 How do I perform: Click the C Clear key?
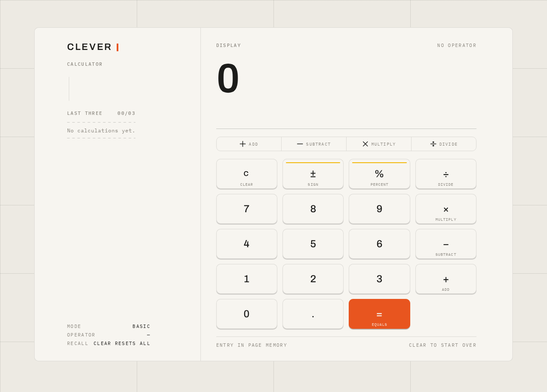point(247,174)
